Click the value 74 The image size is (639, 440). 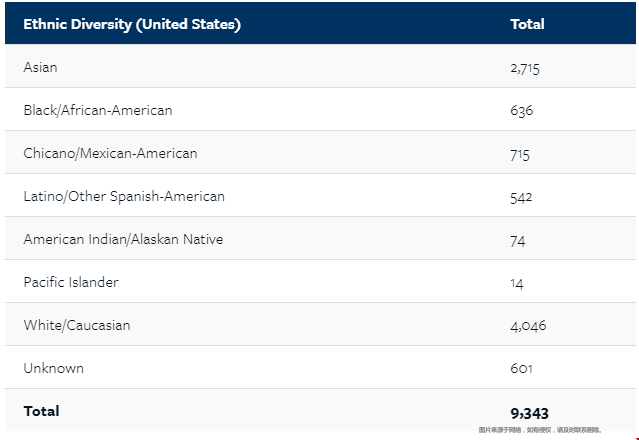517,240
